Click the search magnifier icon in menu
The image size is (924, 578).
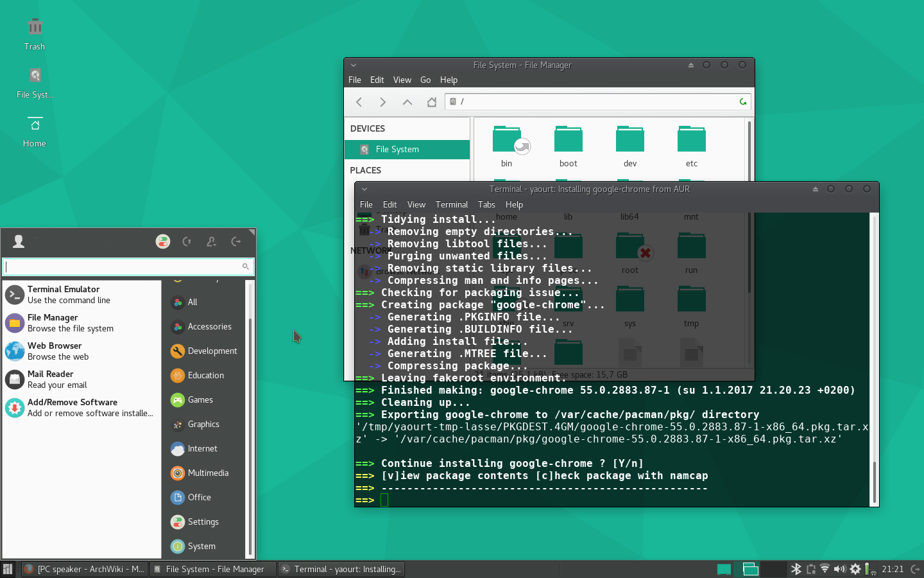coord(245,266)
